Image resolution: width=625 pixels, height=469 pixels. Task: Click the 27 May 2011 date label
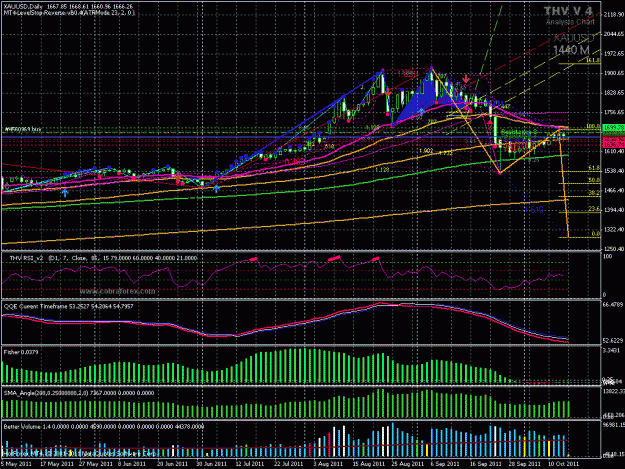point(95,464)
